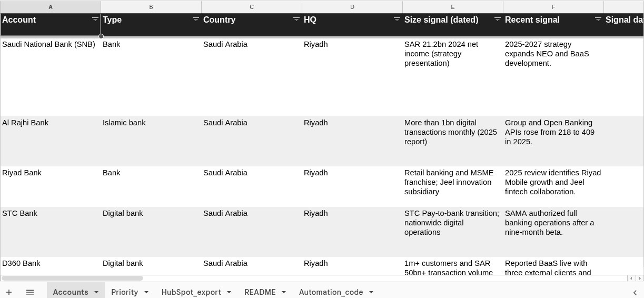The image size is (644, 298).
Task: Select cell Group and Open Banking APIs
Action: tap(553, 142)
